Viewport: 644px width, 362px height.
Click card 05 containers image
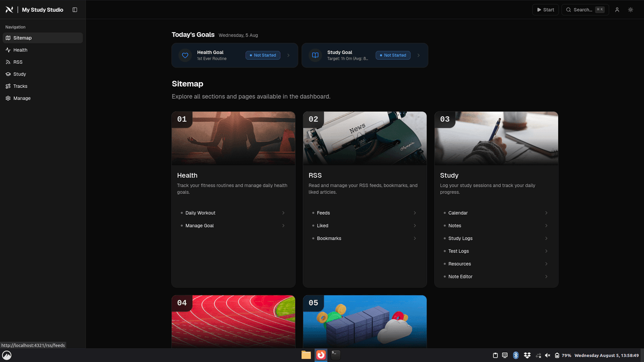(x=365, y=322)
